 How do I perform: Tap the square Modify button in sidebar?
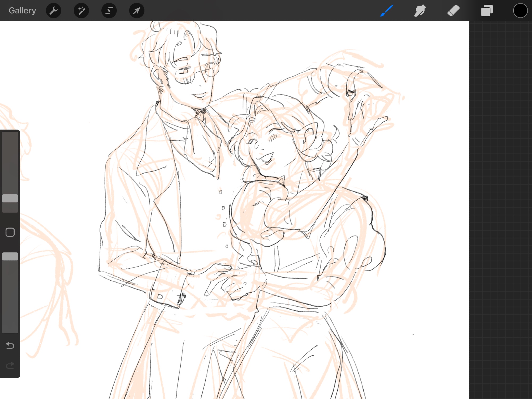coord(10,232)
